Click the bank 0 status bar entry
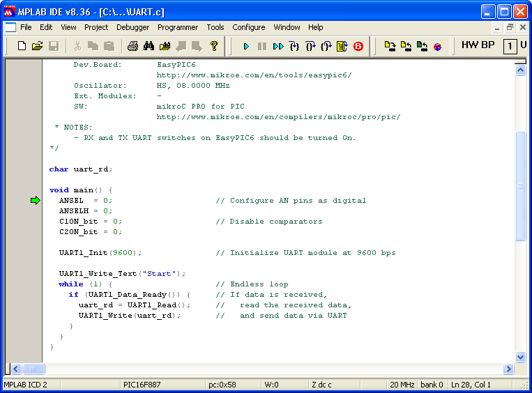Screen dimensions: 532x393 pyautogui.click(x=432, y=385)
